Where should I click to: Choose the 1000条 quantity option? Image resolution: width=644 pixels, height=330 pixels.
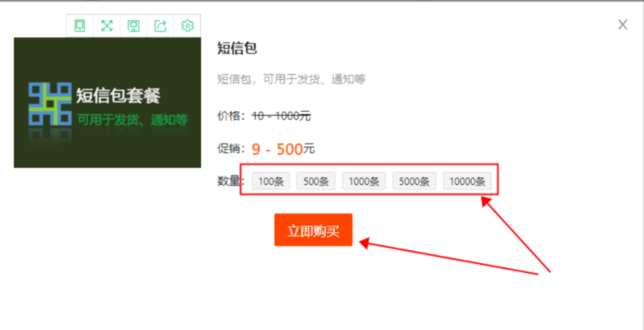point(364,182)
